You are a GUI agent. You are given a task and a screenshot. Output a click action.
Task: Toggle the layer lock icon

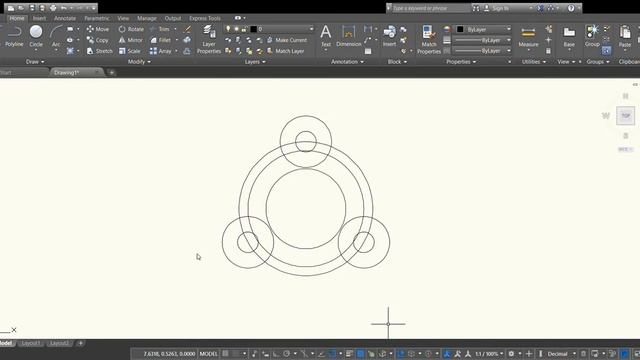(244, 29)
